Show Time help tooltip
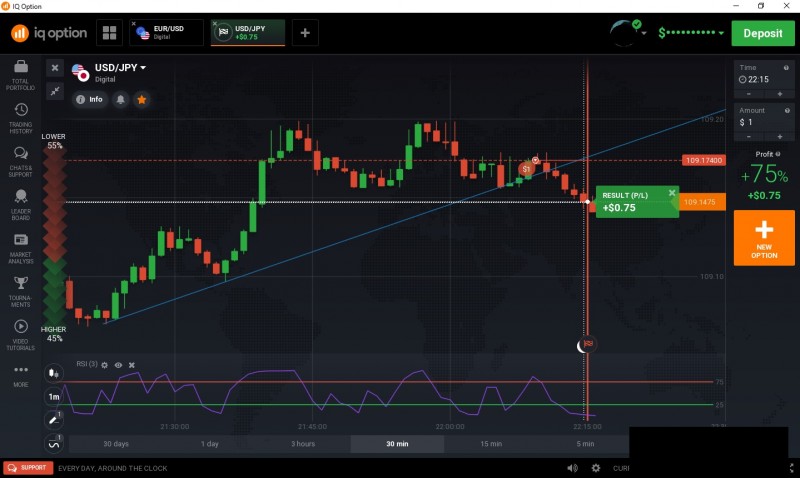Image resolution: width=800 pixels, height=478 pixels. (x=786, y=67)
